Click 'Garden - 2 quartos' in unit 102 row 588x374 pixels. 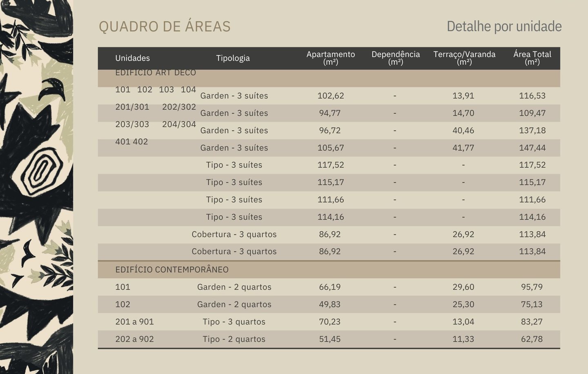(234, 305)
